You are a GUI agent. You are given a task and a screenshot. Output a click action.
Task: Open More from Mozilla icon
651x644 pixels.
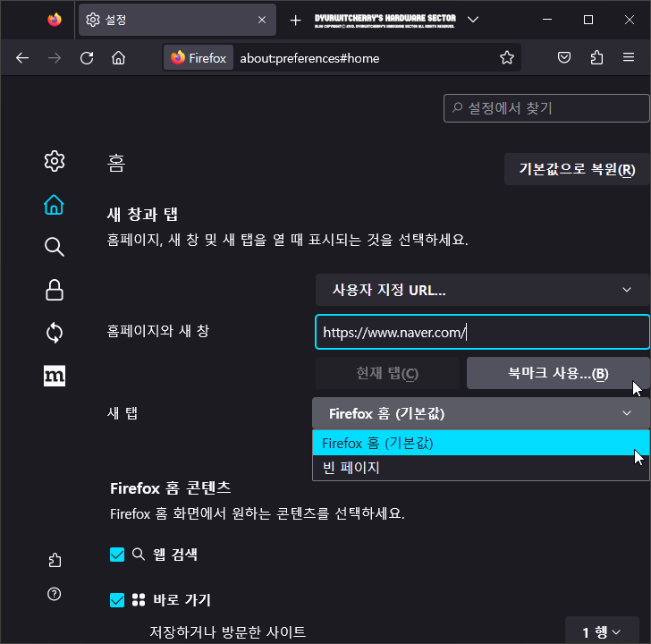coord(55,376)
